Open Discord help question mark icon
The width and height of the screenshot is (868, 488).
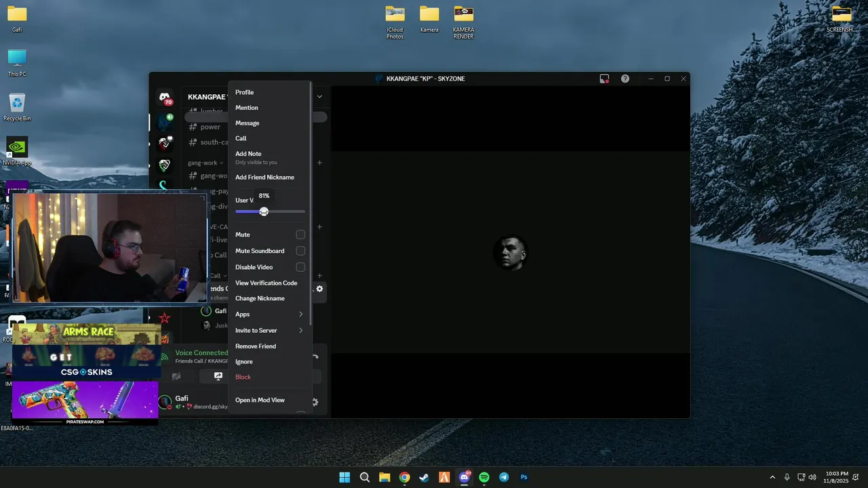click(625, 79)
